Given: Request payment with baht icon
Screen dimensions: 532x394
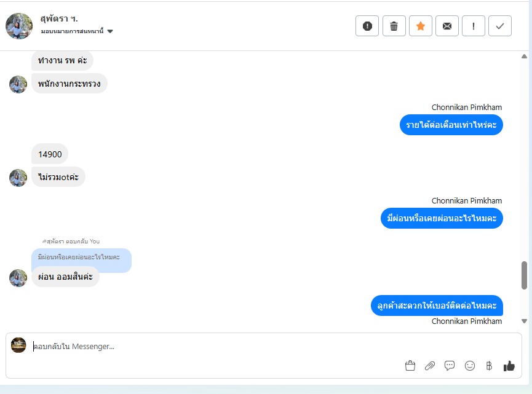Looking at the screenshot, I should (x=489, y=366).
